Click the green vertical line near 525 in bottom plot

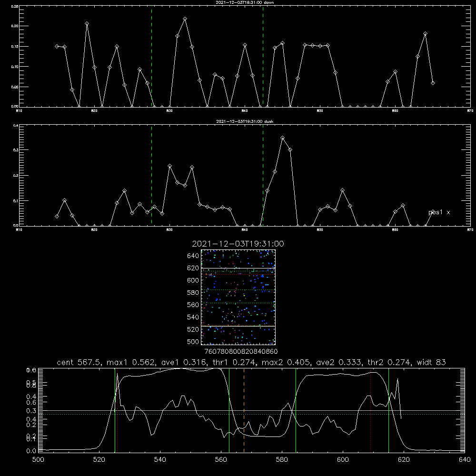[x=115, y=410]
